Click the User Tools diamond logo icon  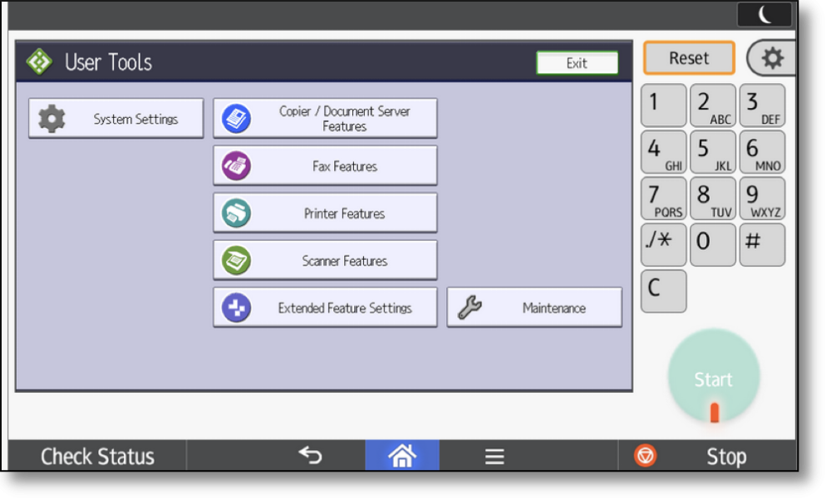point(39,62)
